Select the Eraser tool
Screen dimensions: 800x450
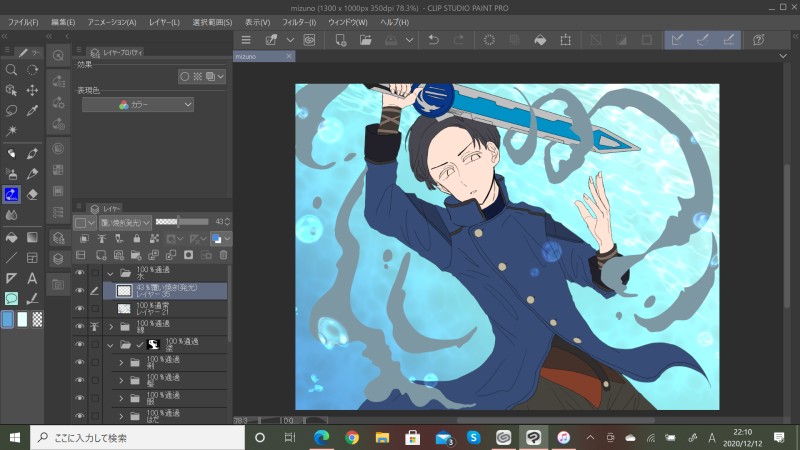pos(32,194)
